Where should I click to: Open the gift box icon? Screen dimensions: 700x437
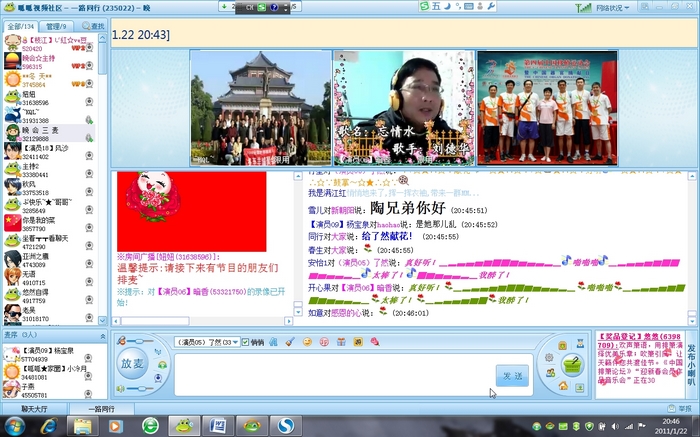pyautogui.click(x=341, y=342)
